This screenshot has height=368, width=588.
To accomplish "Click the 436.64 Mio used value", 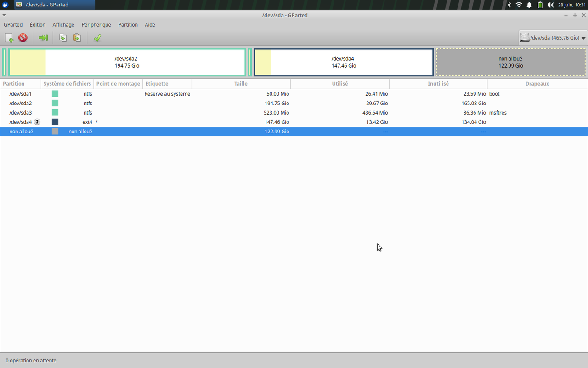I will coord(375,113).
